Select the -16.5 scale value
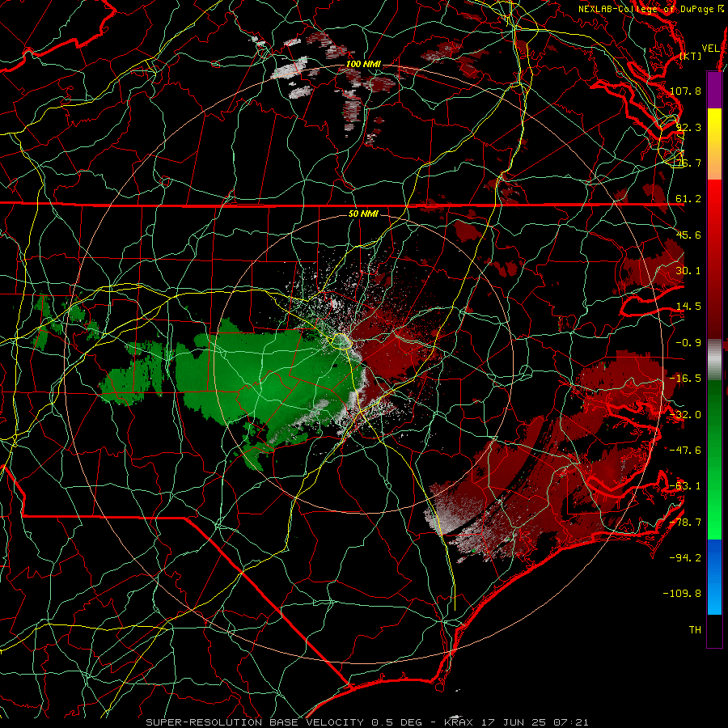The width and height of the screenshot is (728, 728). [685, 379]
